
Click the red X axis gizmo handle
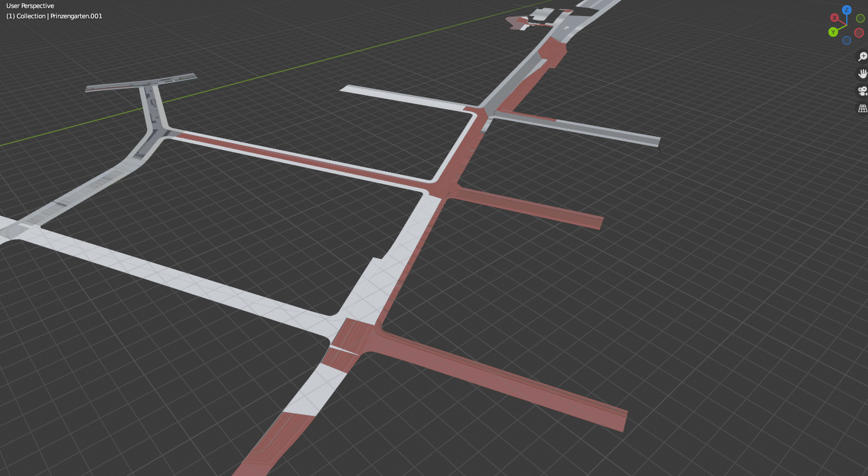[834, 18]
